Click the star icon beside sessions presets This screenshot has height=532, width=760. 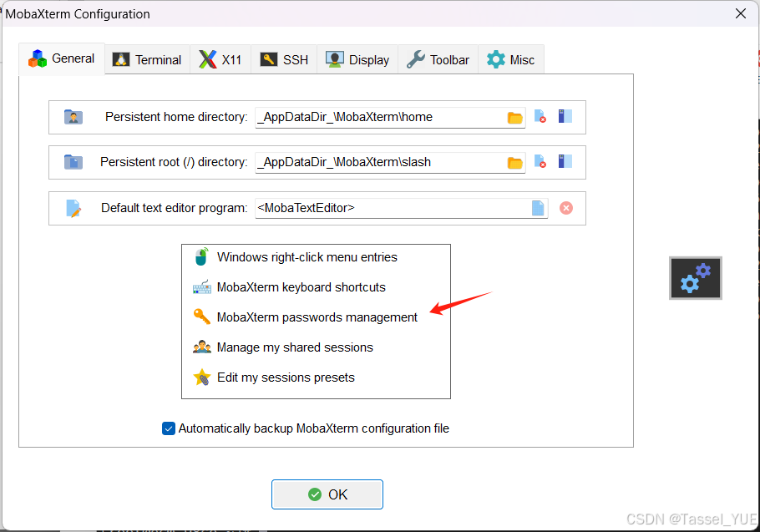point(201,377)
